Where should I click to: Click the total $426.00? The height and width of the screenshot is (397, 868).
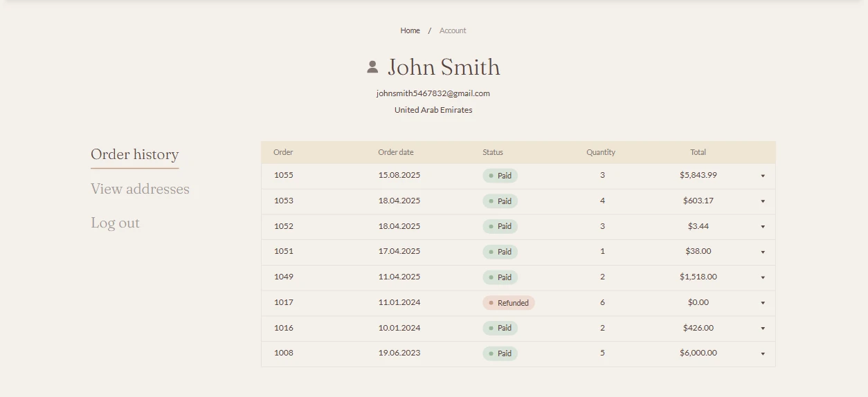[x=698, y=328]
